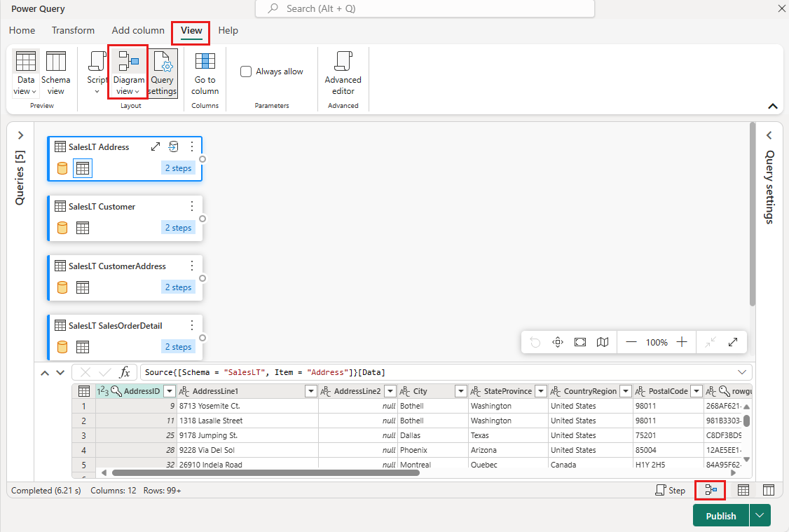Open more options for SalesLT Customer
Viewport: 789px width, 532px height.
(192, 206)
